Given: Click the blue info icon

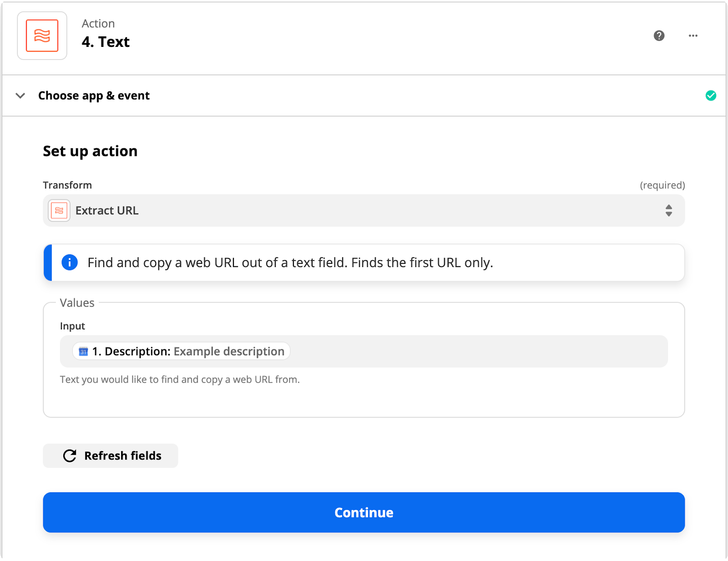Looking at the screenshot, I should (x=70, y=263).
